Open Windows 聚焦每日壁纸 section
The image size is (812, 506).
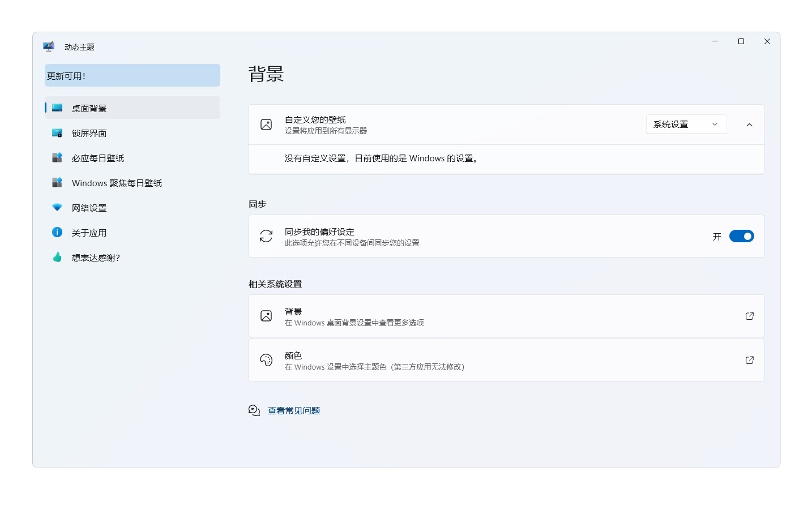(133, 183)
